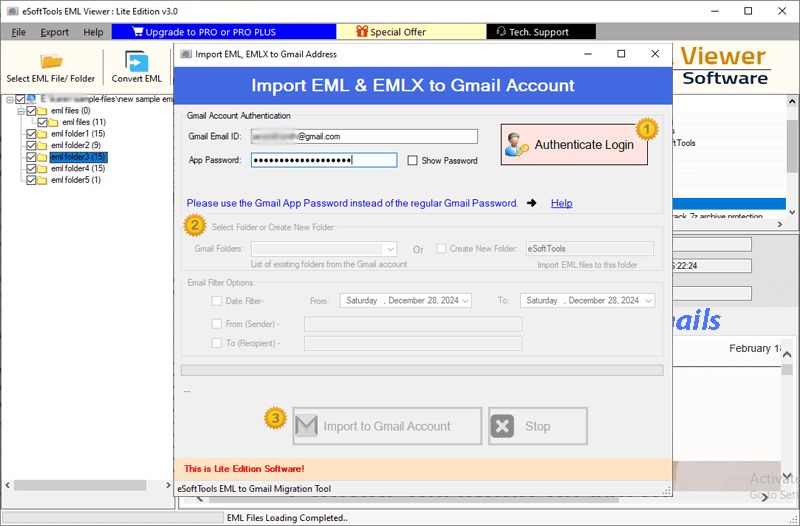Click the headset Tech Support icon

[501, 32]
